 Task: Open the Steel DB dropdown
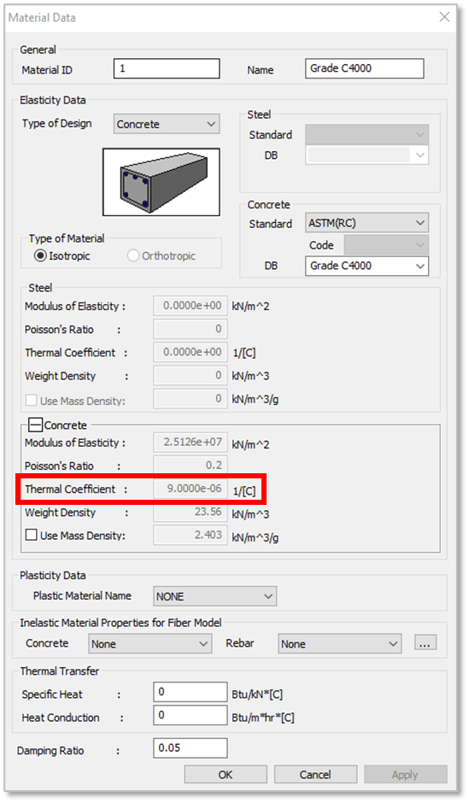[x=367, y=155]
